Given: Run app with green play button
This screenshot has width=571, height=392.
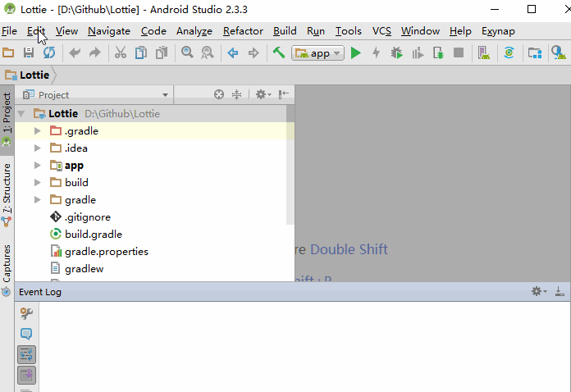Looking at the screenshot, I should coord(356,53).
